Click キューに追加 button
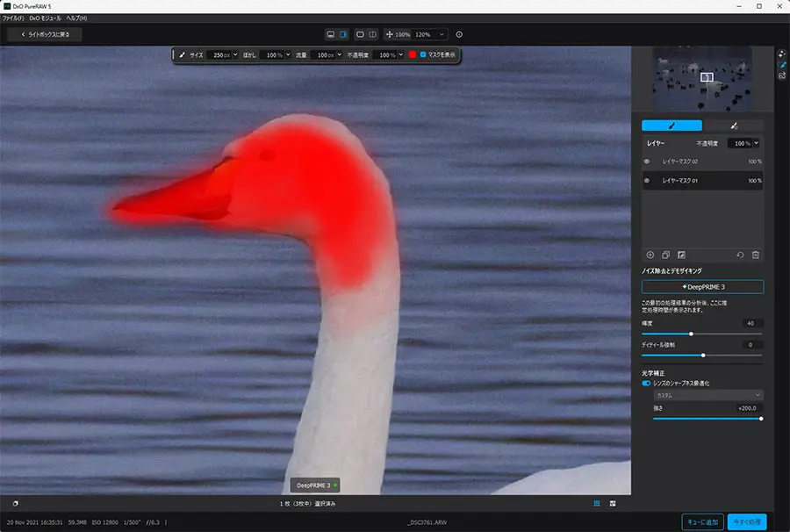The height and width of the screenshot is (532, 790). (x=703, y=522)
